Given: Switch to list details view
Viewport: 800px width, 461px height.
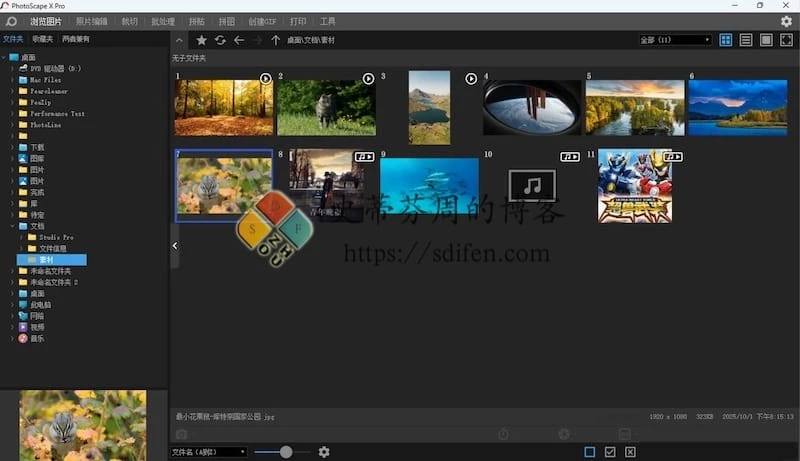Looking at the screenshot, I should point(746,40).
